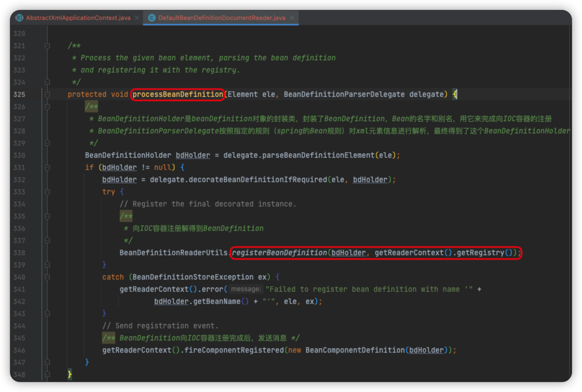
Task: Click parseBeanDefinitionElement method call
Action: click(x=318, y=155)
